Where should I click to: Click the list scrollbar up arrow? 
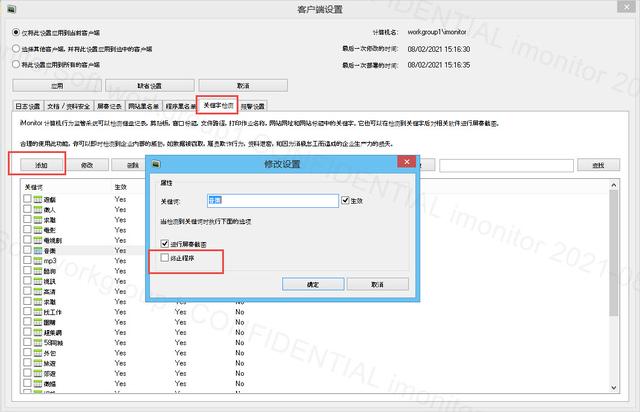613,185
